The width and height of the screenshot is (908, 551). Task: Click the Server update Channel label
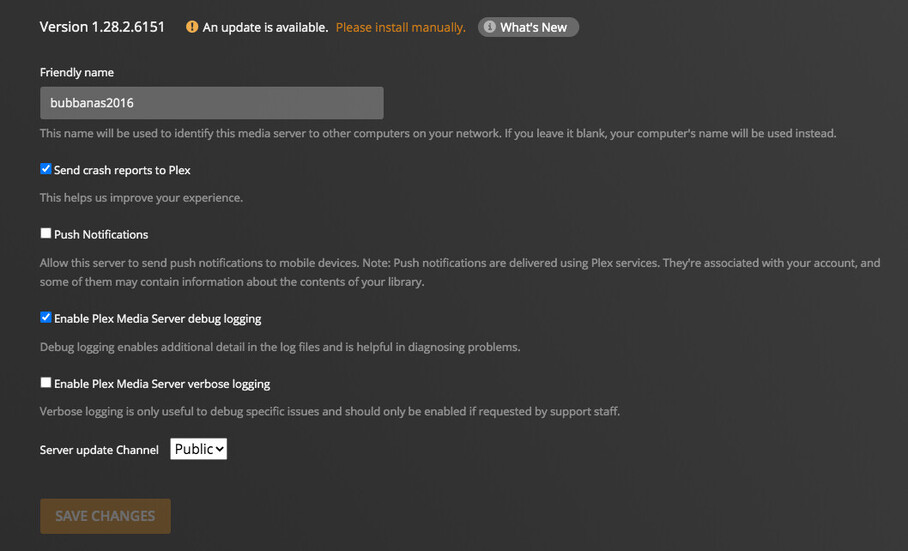point(99,450)
